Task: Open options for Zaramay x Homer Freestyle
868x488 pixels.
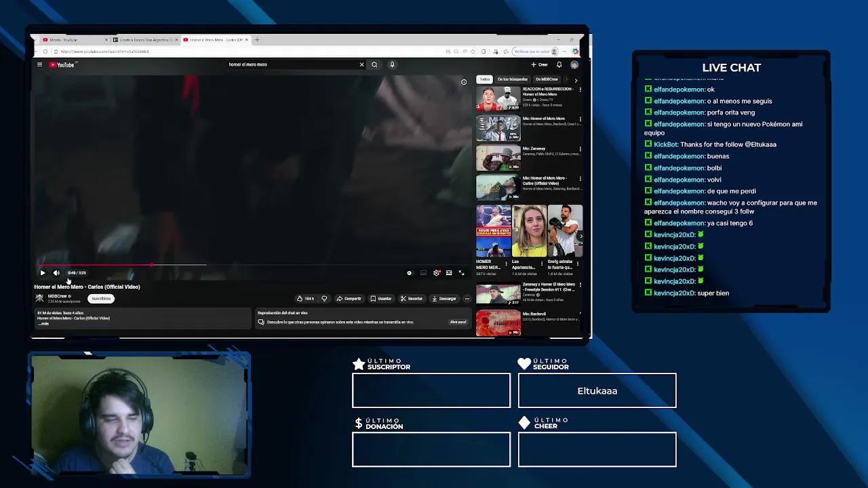Action: click(x=580, y=285)
